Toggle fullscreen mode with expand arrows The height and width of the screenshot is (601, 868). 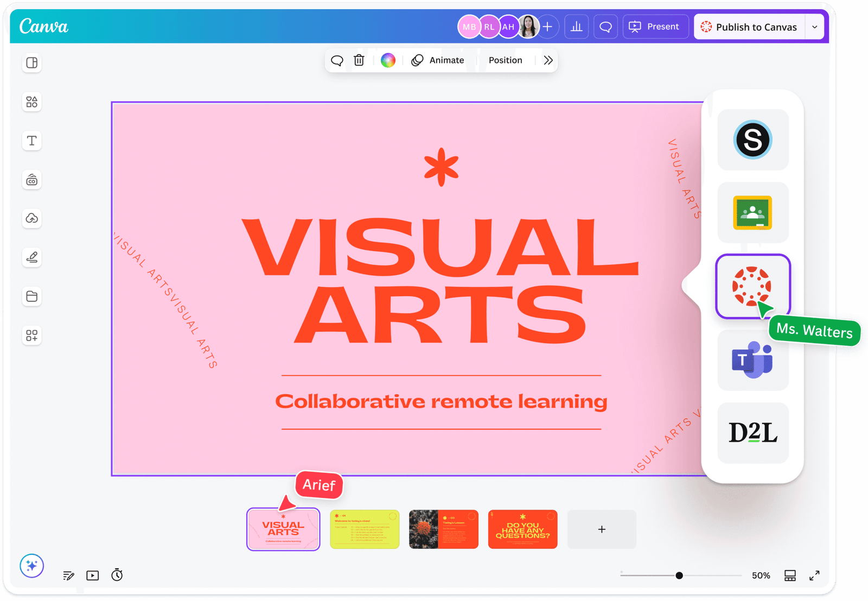(x=814, y=575)
